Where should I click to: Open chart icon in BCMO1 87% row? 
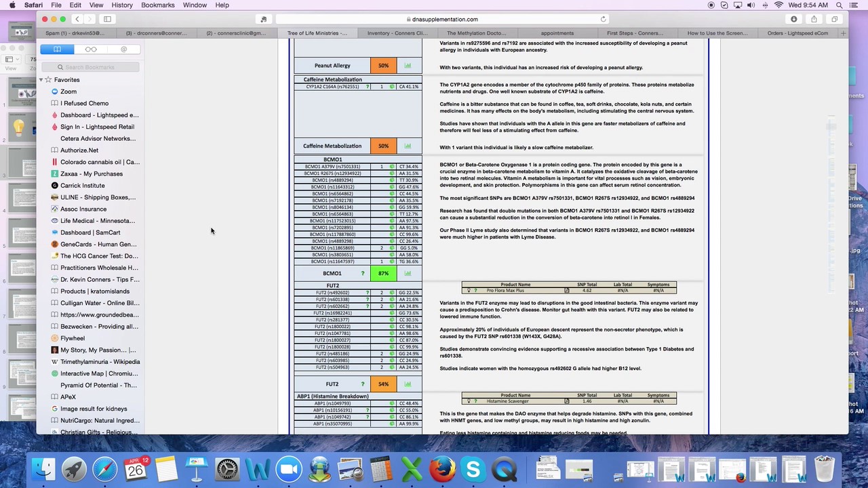click(x=408, y=273)
